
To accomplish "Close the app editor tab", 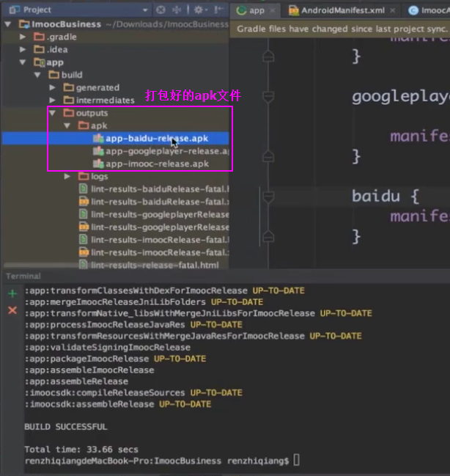I will coord(273,10).
